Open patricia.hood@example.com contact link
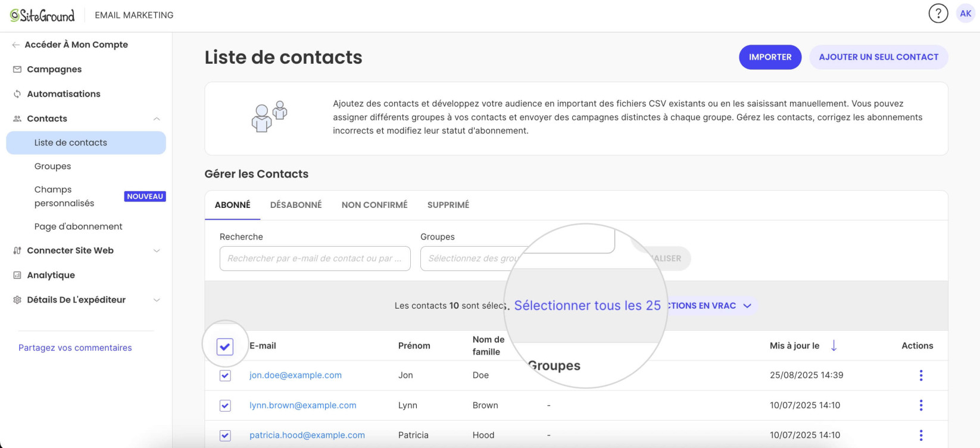Screen dimensions: 980x448 (x=307, y=435)
